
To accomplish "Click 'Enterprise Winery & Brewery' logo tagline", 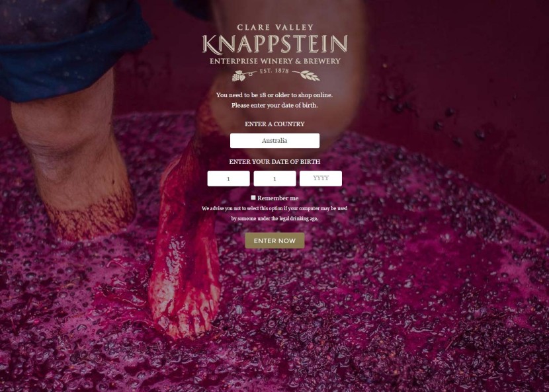I will (275, 61).
